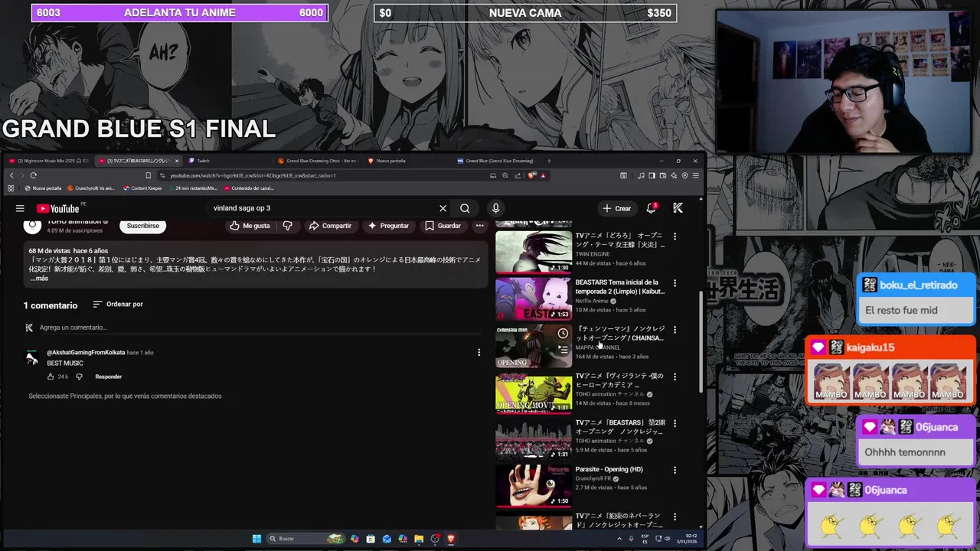Switch to the Nueva pestaña tab
Screen dimensions: 980x551
(x=406, y=161)
